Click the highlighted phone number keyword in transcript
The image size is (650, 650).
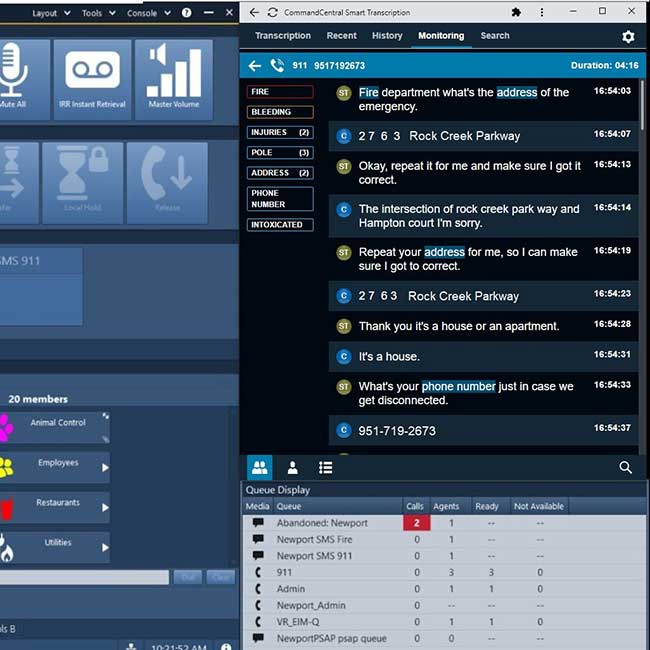point(458,386)
